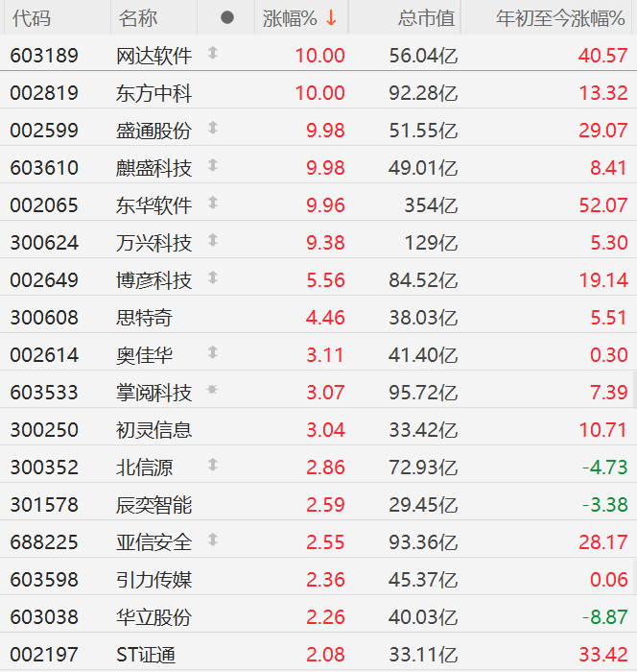Open stock 华立股份
The width and height of the screenshot is (637, 672).
coord(153,617)
